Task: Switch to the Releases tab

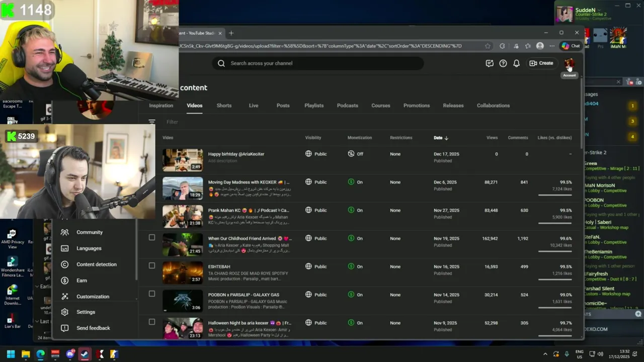Action: click(x=453, y=106)
